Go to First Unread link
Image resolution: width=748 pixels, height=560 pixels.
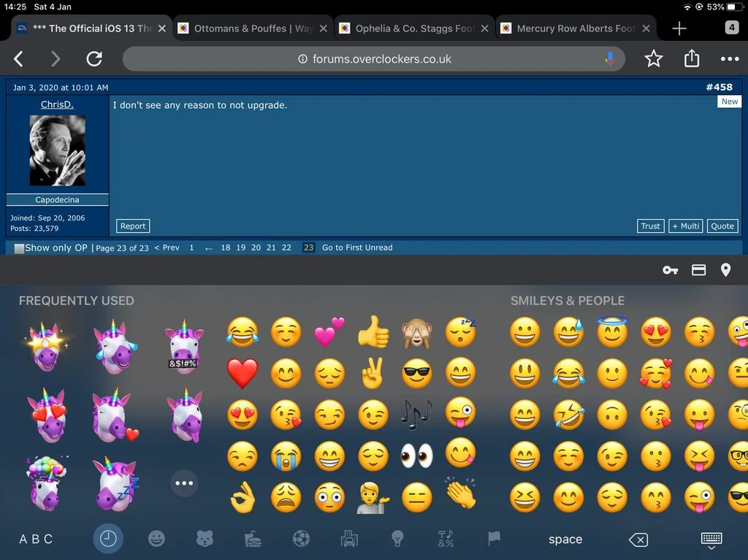click(357, 248)
